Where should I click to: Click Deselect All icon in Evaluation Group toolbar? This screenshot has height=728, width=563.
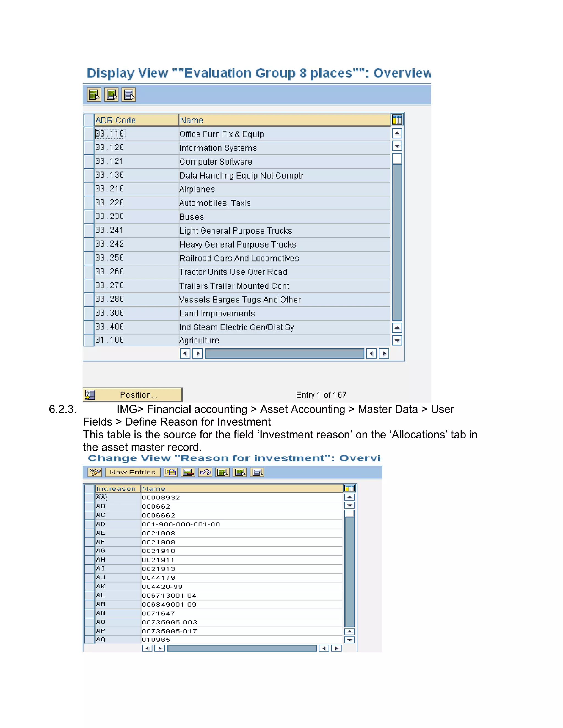pyautogui.click(x=129, y=95)
